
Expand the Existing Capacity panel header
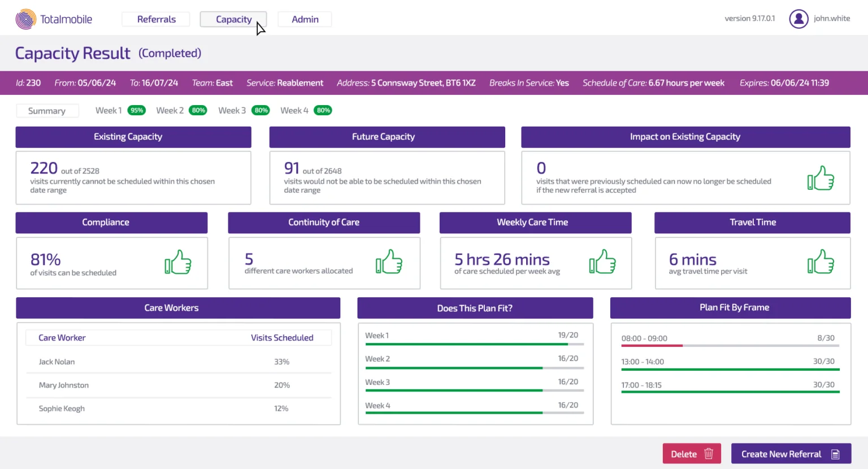133,137
